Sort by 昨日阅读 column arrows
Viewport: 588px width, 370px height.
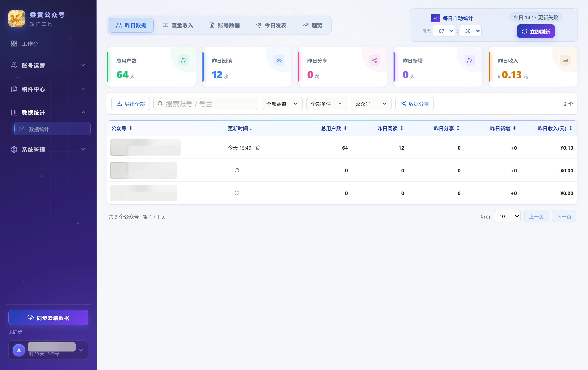[402, 128]
